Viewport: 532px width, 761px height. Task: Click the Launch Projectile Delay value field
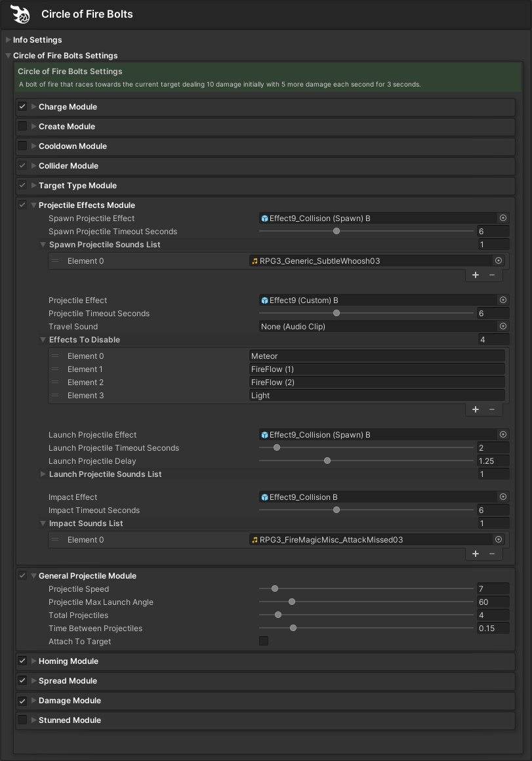click(492, 461)
